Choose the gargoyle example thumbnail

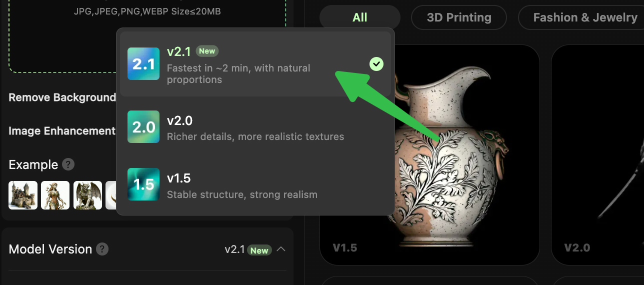87,195
